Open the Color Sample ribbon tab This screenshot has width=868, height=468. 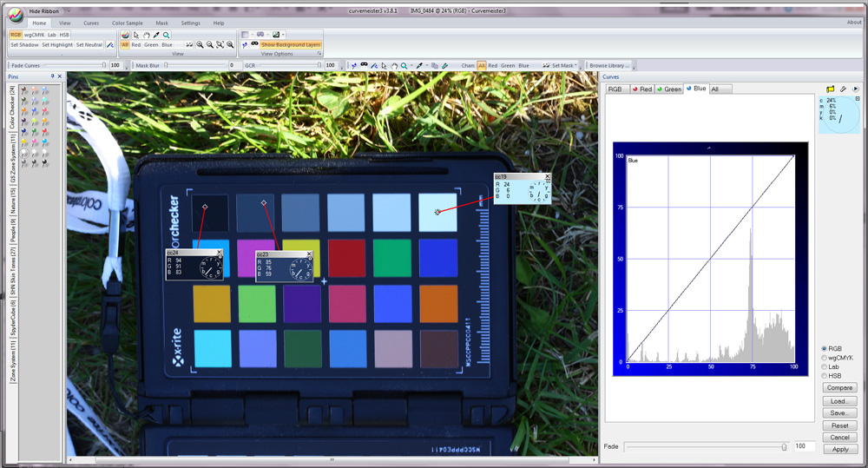[128, 23]
